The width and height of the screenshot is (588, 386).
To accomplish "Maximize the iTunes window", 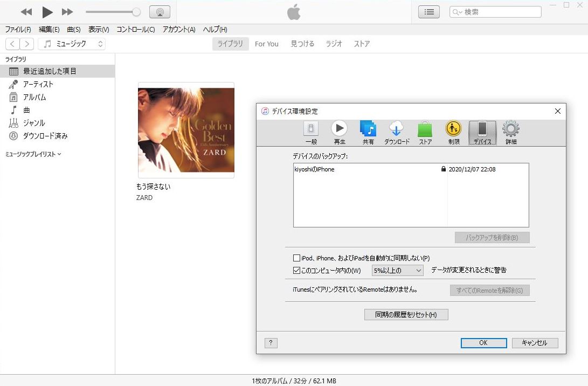I will point(566,5).
